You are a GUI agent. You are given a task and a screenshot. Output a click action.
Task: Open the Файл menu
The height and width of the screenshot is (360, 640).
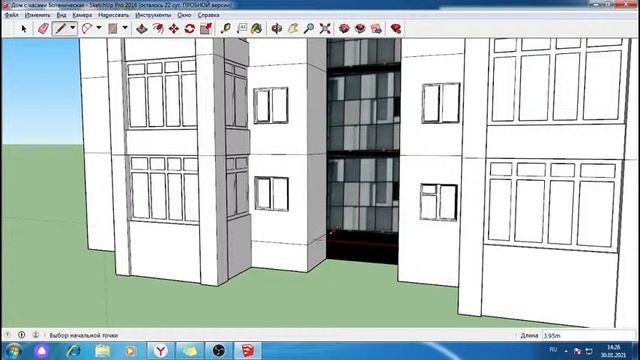[x=11, y=15]
